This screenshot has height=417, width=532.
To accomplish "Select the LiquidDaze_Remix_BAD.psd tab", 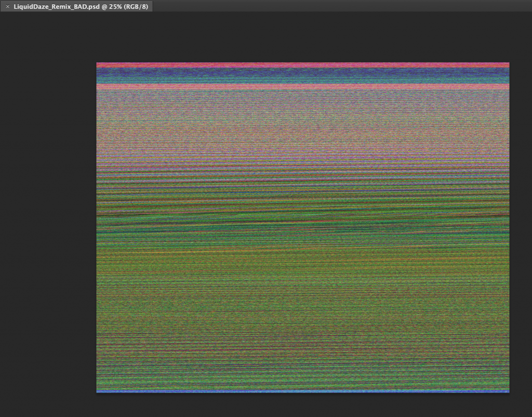I will (77, 6).
